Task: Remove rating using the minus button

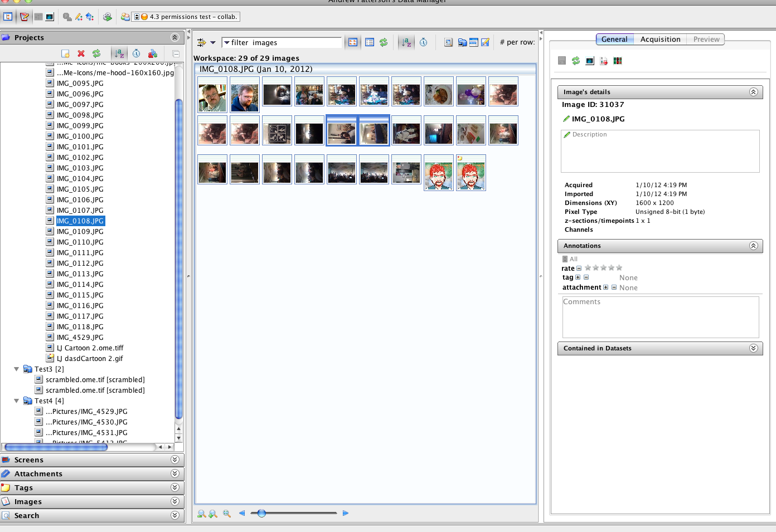Action: click(x=579, y=269)
